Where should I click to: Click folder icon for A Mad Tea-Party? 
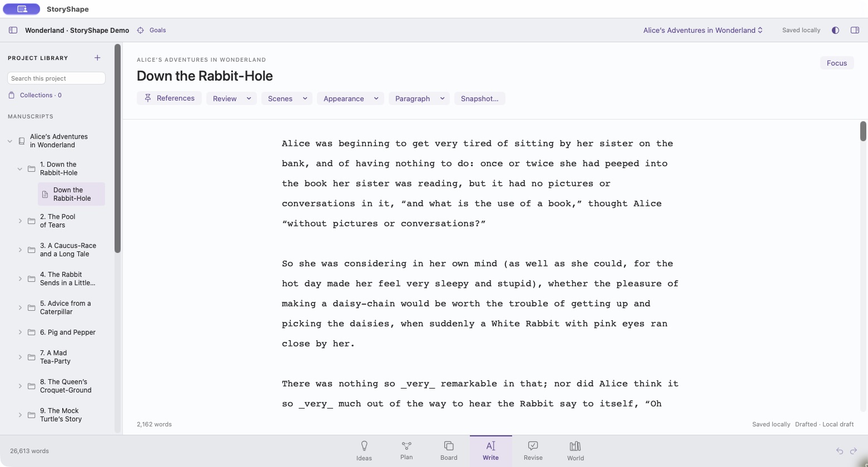coord(32,357)
